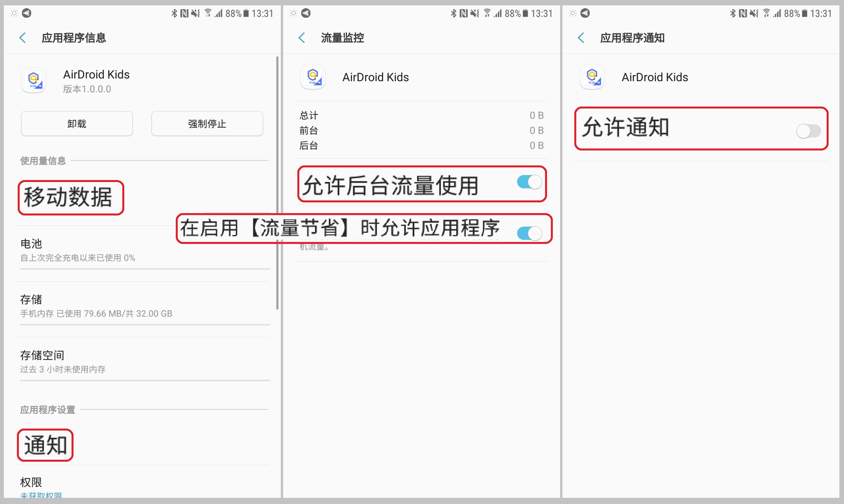The width and height of the screenshot is (844, 504).
Task: Enable the 允许通知 switch
Action: 809,131
